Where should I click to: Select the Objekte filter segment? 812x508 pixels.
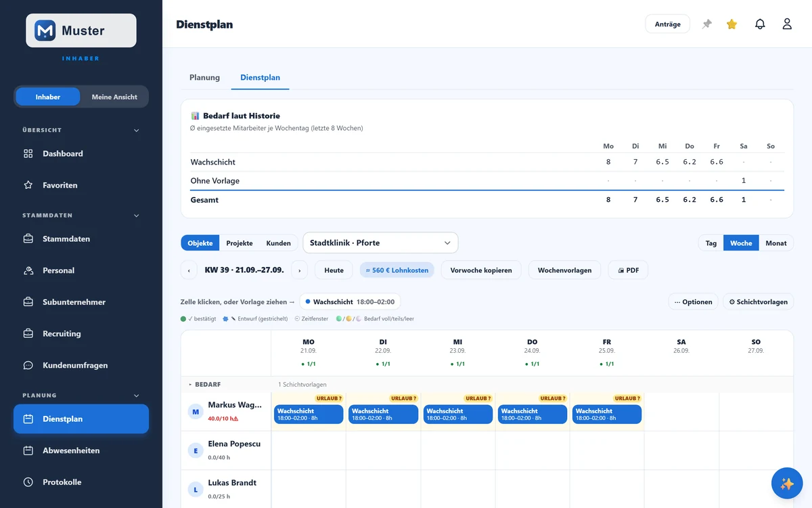(200, 243)
